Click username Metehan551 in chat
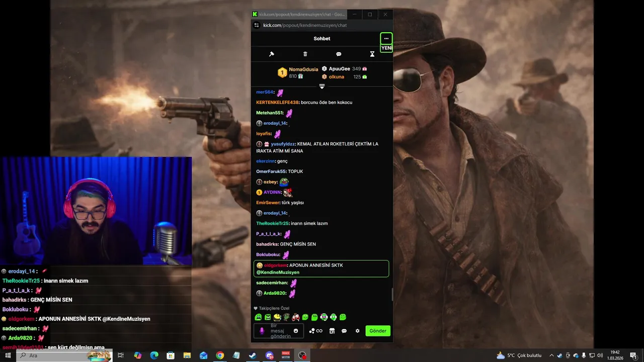 point(270,113)
